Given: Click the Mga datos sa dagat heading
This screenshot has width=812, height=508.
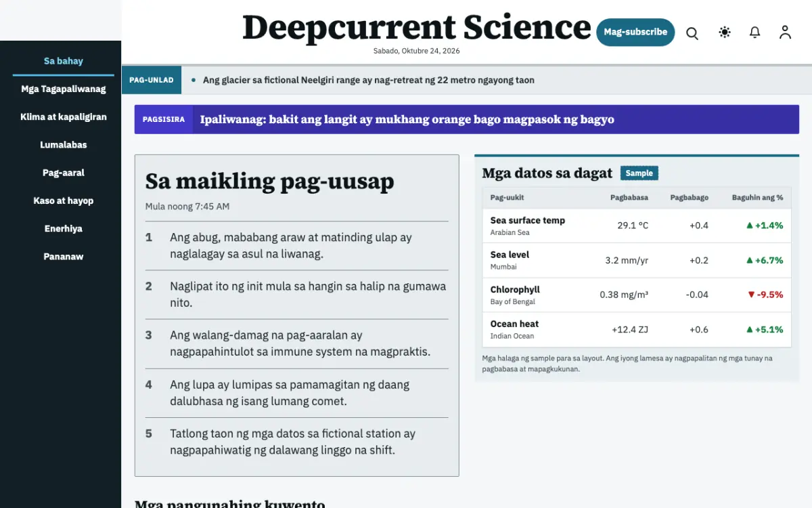Looking at the screenshot, I should click(x=547, y=173).
